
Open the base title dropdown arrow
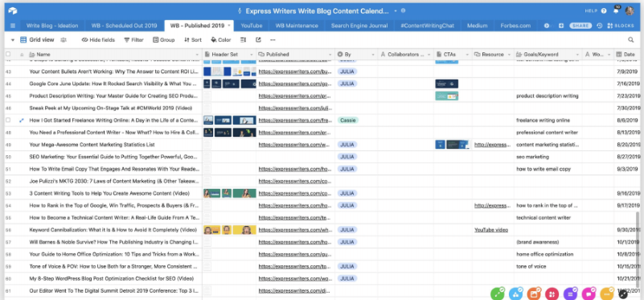point(396,11)
